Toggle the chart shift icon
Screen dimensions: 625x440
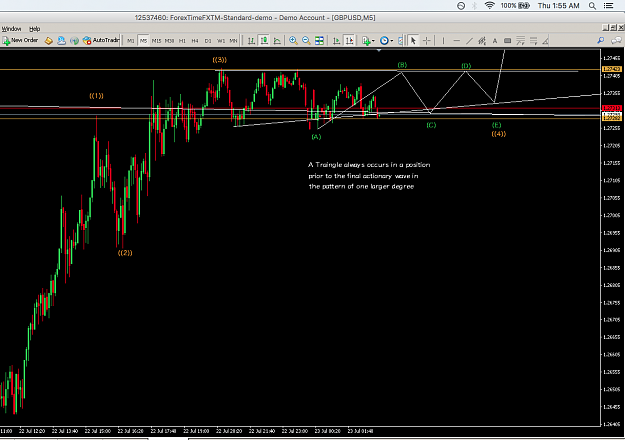click(x=349, y=41)
